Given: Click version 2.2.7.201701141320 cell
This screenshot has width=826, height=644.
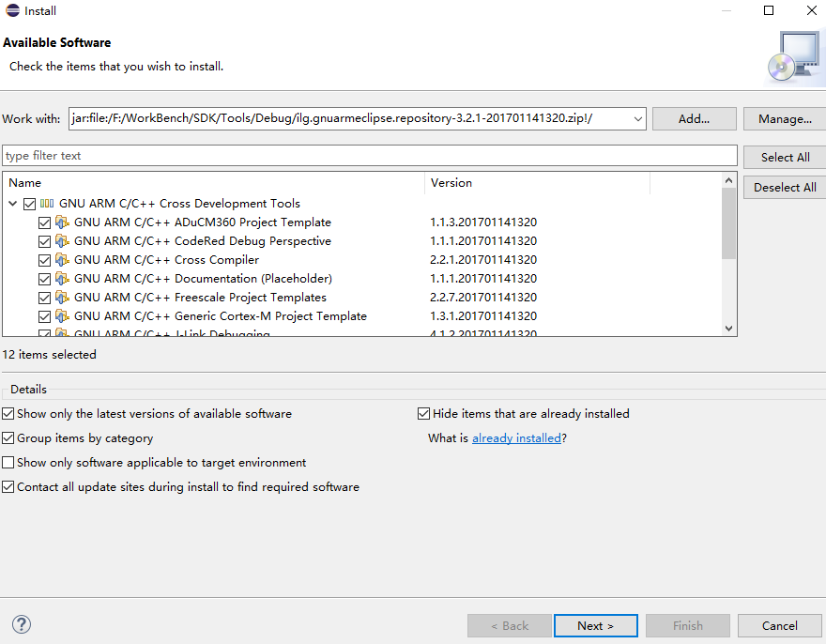Looking at the screenshot, I should (483, 298).
